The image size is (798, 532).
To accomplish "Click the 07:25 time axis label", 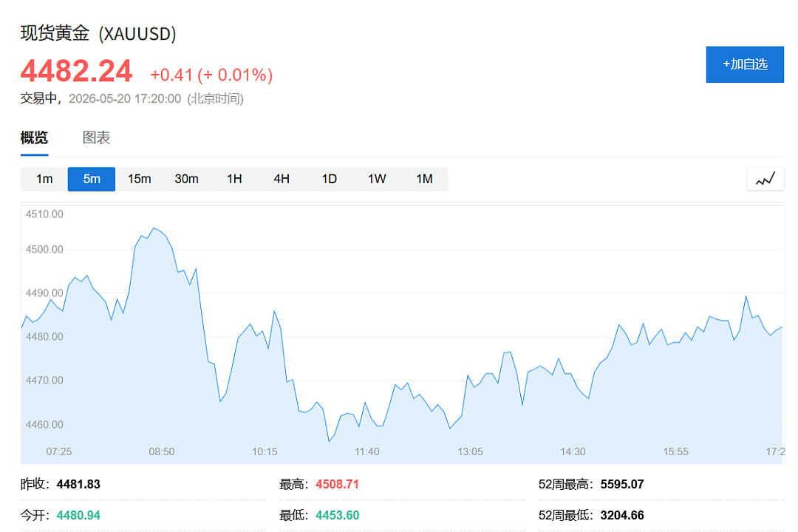I will point(59,451).
